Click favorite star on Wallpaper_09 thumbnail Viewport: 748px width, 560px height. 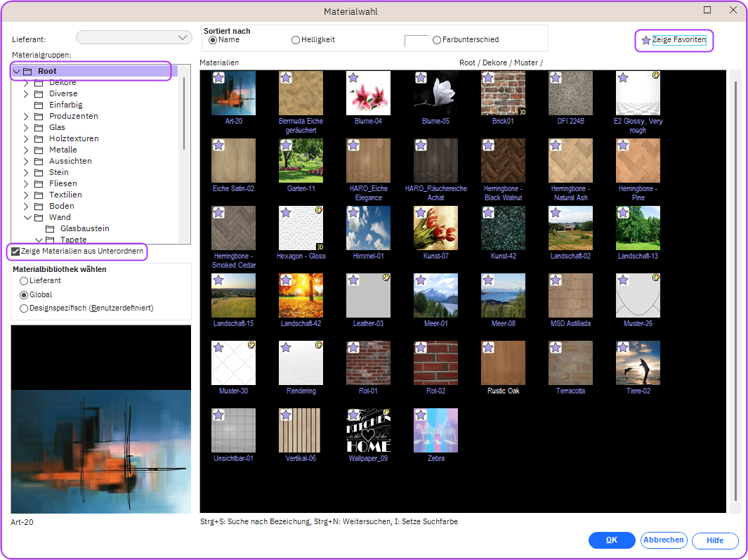pos(353,415)
